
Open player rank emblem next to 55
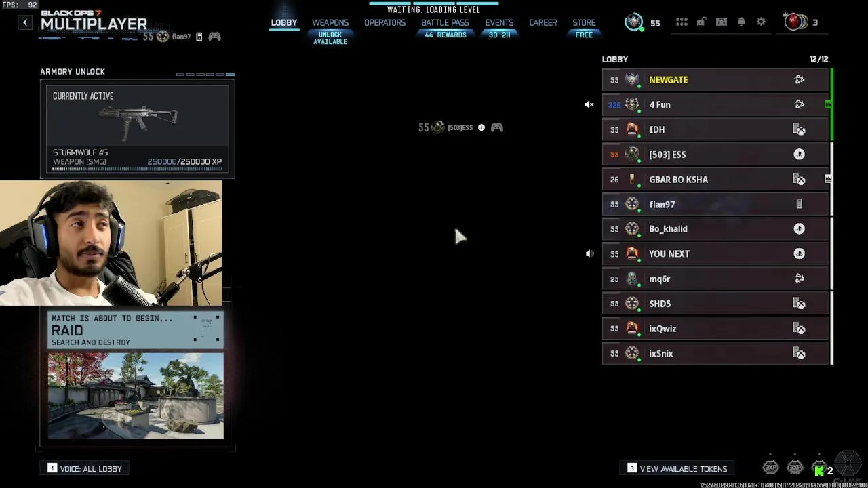tap(633, 22)
